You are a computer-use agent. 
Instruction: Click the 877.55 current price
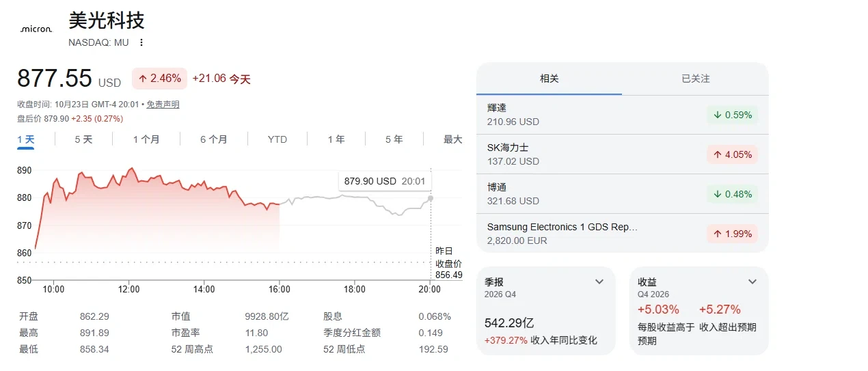54,79
